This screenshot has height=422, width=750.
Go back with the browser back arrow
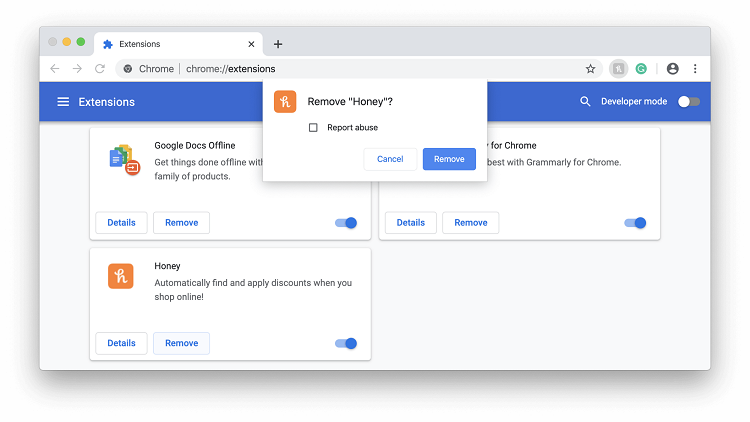[55, 69]
